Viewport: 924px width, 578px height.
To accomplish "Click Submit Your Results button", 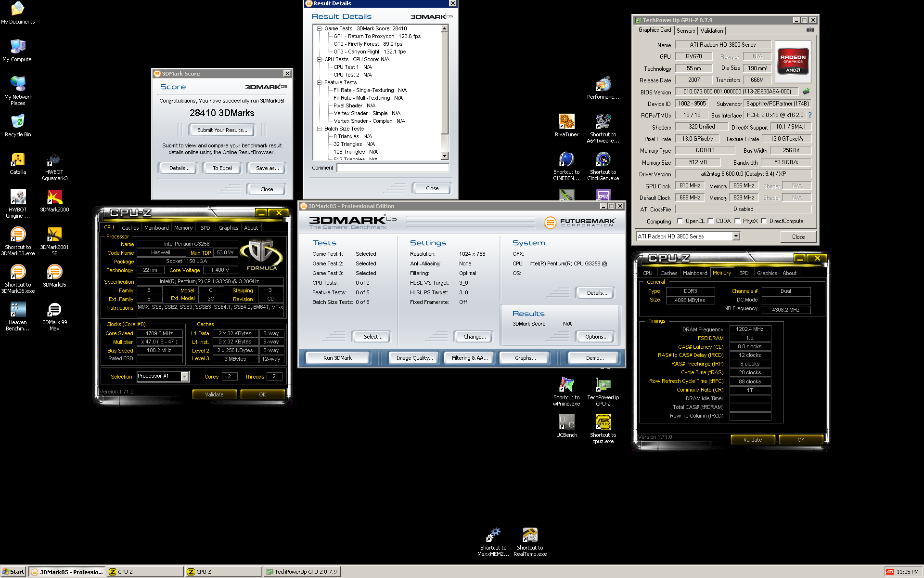I will pyautogui.click(x=222, y=130).
